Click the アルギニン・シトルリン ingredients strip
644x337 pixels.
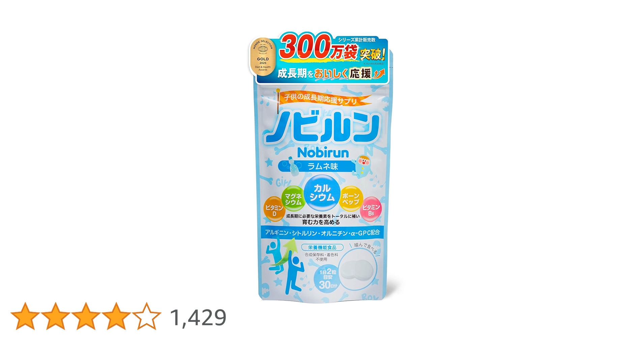pos(323,233)
